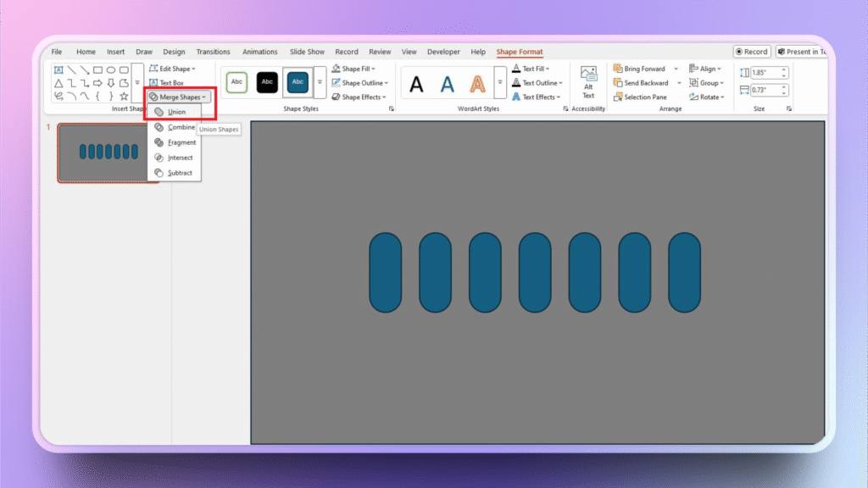Choose the Fragment merge option
868x488 pixels.
click(x=181, y=142)
